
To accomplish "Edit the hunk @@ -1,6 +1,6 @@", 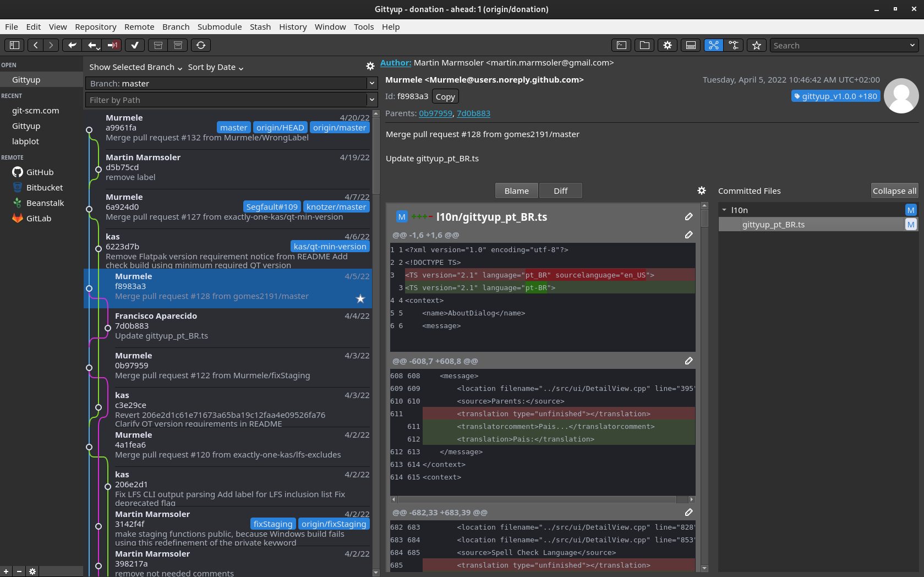I will [x=688, y=235].
